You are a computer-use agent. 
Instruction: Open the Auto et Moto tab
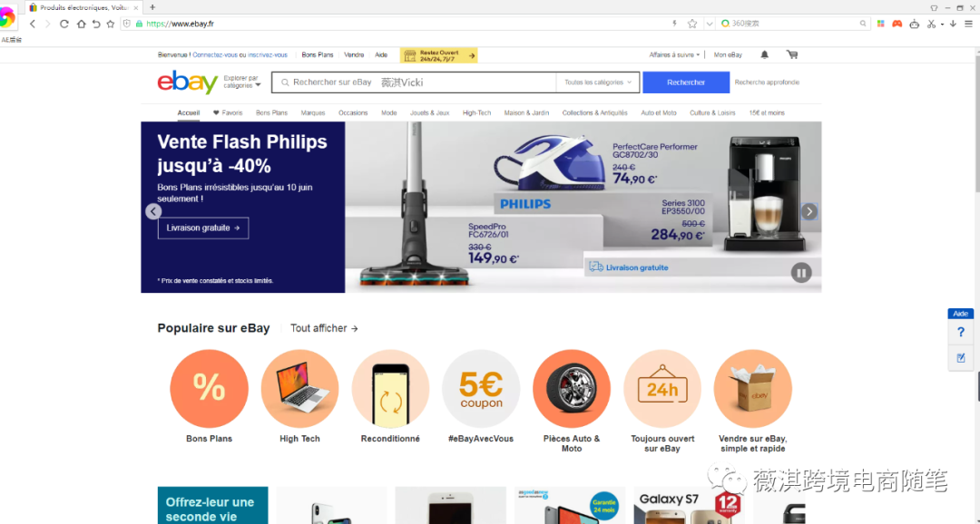click(659, 113)
